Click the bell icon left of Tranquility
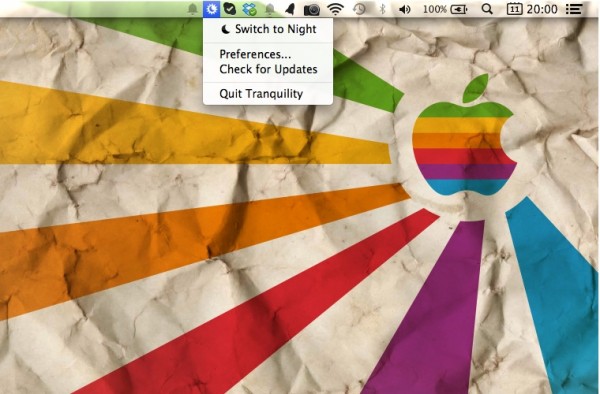The height and width of the screenshot is (394, 600). coord(193,9)
